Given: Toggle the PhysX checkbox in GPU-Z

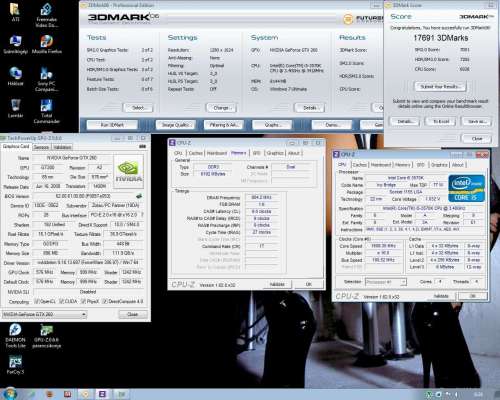Looking at the screenshot, I should pos(83,301).
